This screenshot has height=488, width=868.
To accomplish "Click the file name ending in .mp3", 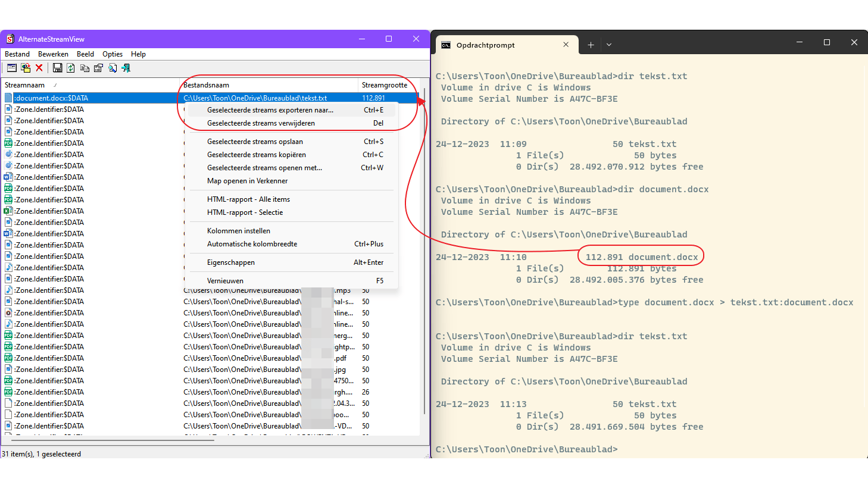I will (267, 290).
